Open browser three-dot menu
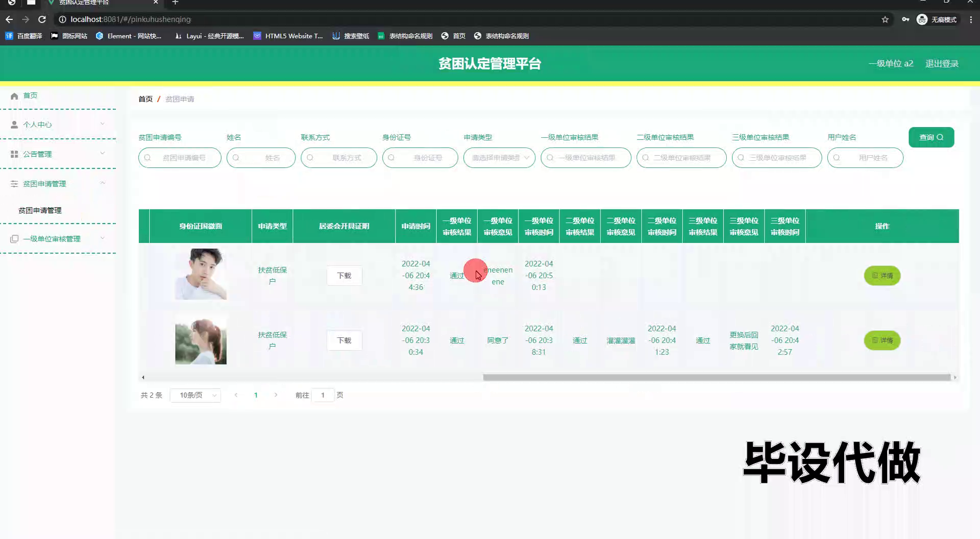This screenshot has width=980, height=539. click(971, 19)
